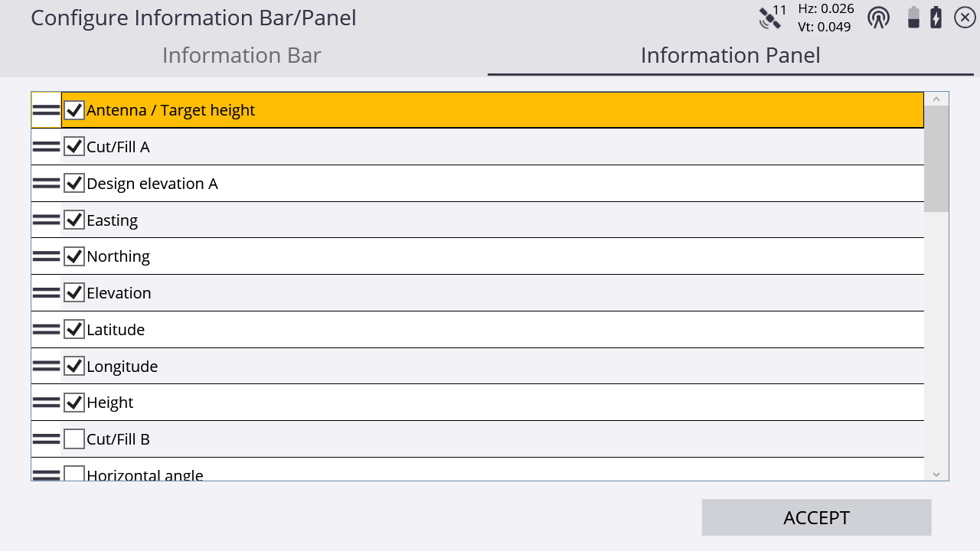Click the scrollbar down arrow

(x=936, y=474)
